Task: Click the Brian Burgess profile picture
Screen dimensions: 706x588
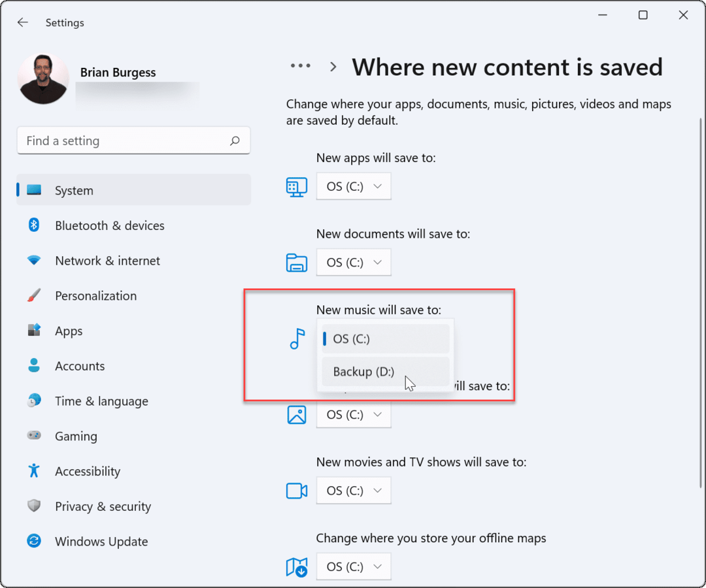Action: (44, 79)
